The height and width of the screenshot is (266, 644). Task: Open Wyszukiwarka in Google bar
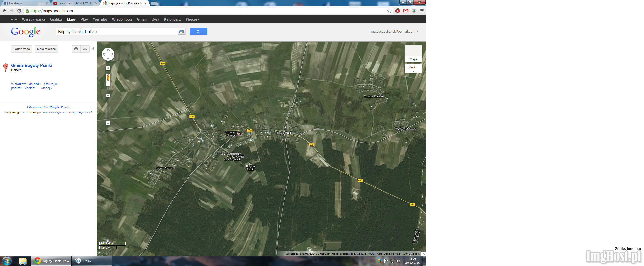click(x=33, y=19)
